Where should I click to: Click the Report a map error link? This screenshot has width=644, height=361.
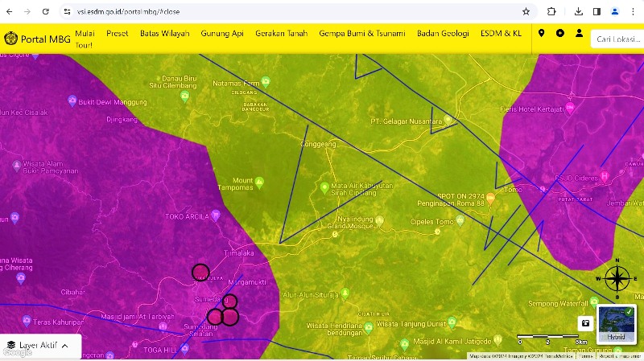point(619,356)
